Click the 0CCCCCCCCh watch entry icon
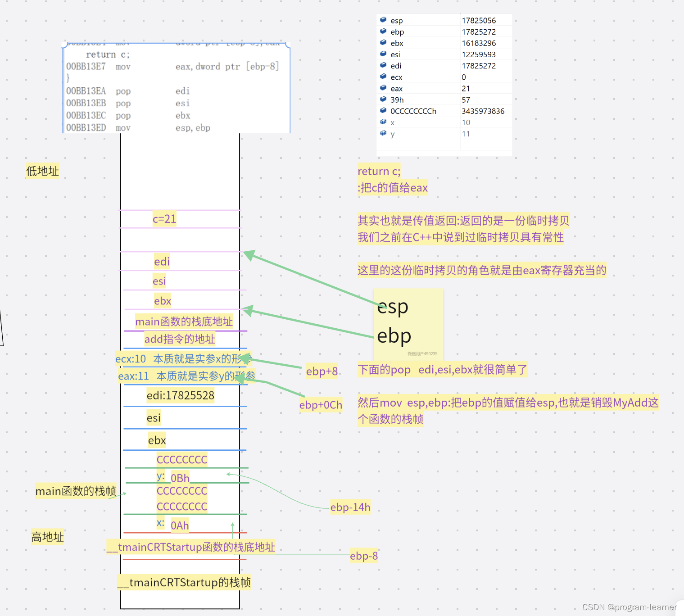The image size is (684, 616). 383,110
